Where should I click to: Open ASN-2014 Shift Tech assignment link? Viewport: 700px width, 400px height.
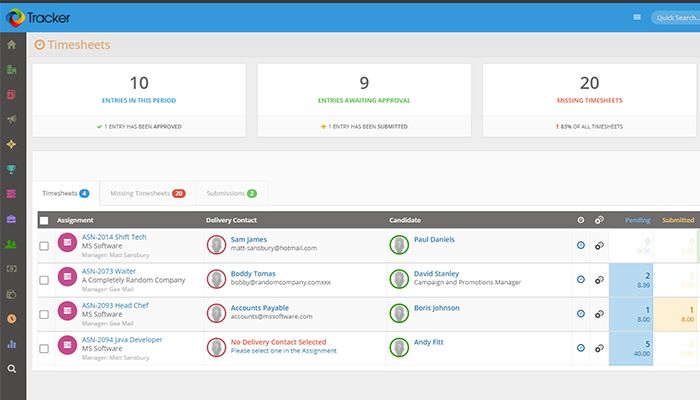(x=114, y=237)
